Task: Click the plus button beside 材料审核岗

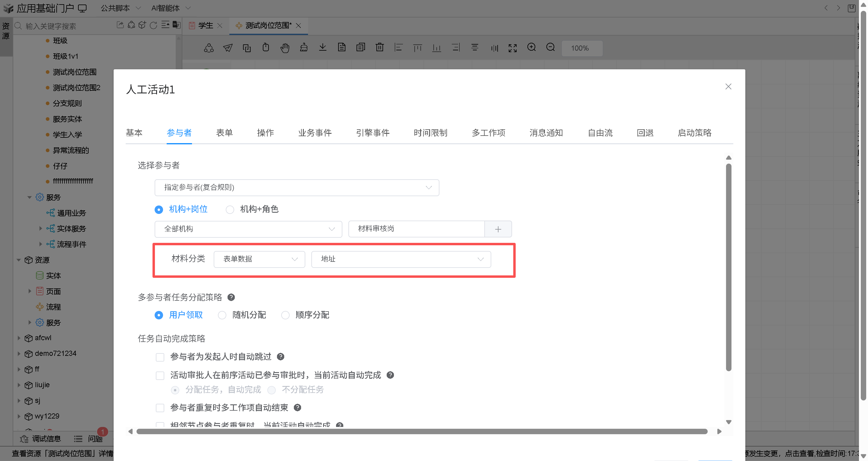Action: pyautogui.click(x=498, y=229)
